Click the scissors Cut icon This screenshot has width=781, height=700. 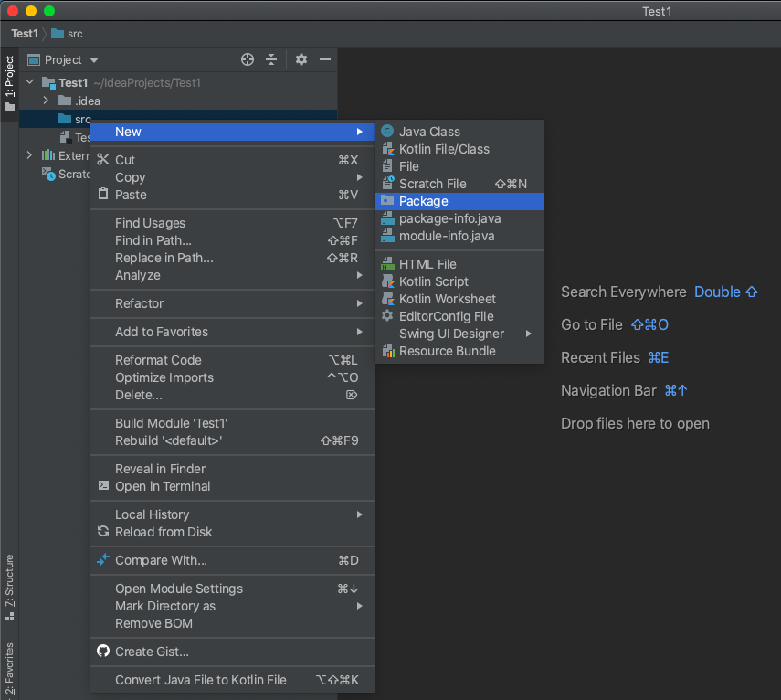point(103,159)
